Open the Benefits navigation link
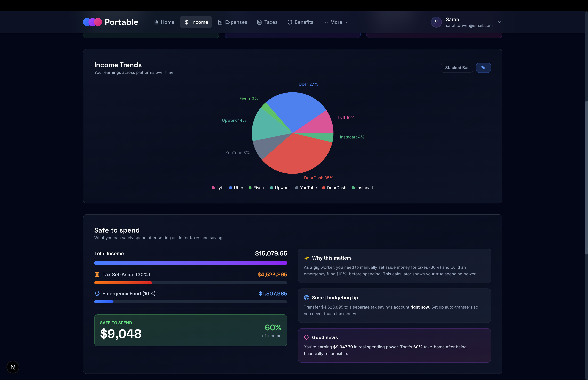This screenshot has width=588, height=380. coord(300,22)
